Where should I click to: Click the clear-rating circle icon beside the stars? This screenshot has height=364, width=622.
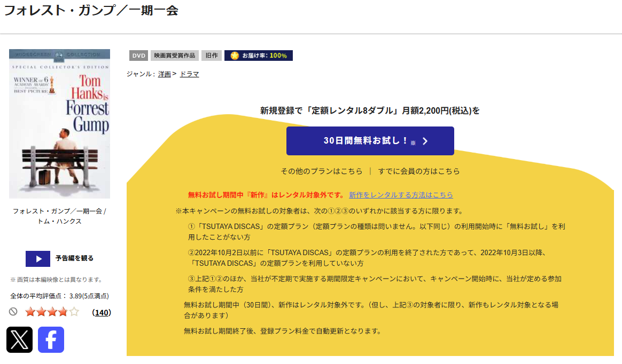coord(13,312)
